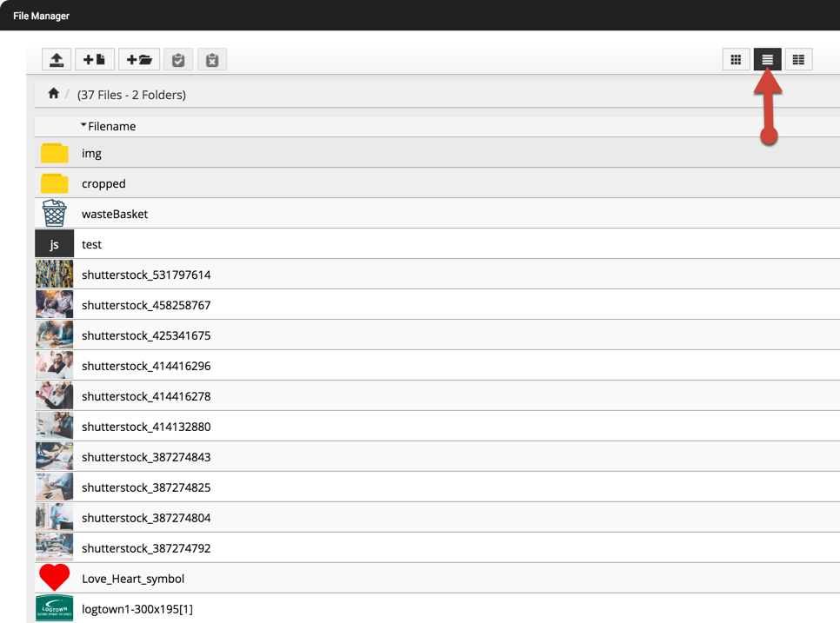Screen dimensions: 840x623
Task: Create a new file with plus-file icon
Action: click(94, 59)
